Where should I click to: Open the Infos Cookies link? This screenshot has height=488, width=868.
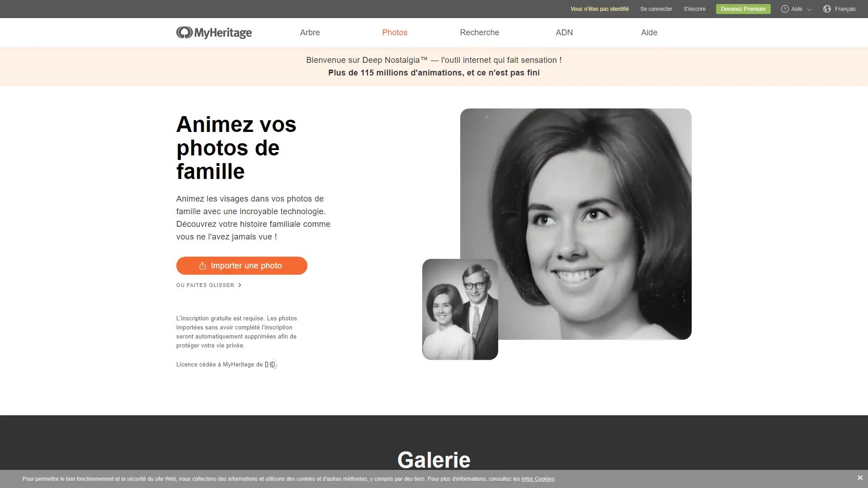(x=538, y=479)
